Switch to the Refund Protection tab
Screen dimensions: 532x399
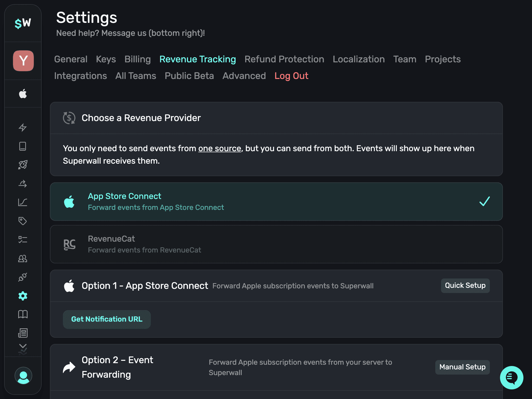click(x=284, y=59)
